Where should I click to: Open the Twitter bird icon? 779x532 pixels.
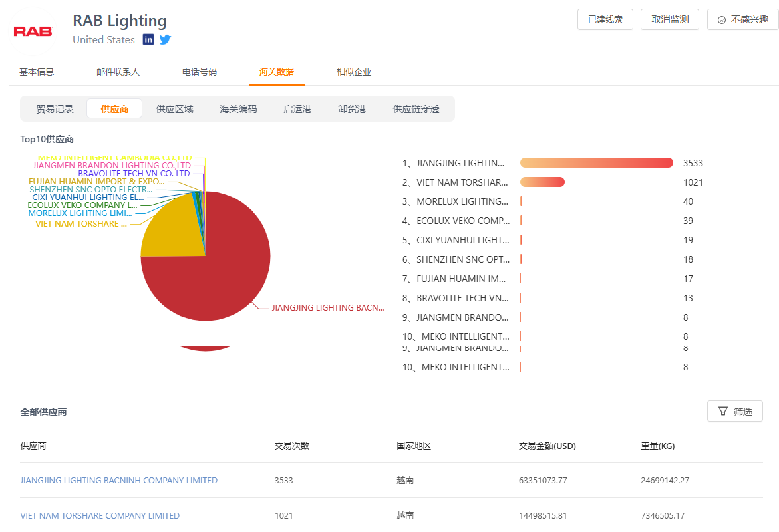coord(166,39)
